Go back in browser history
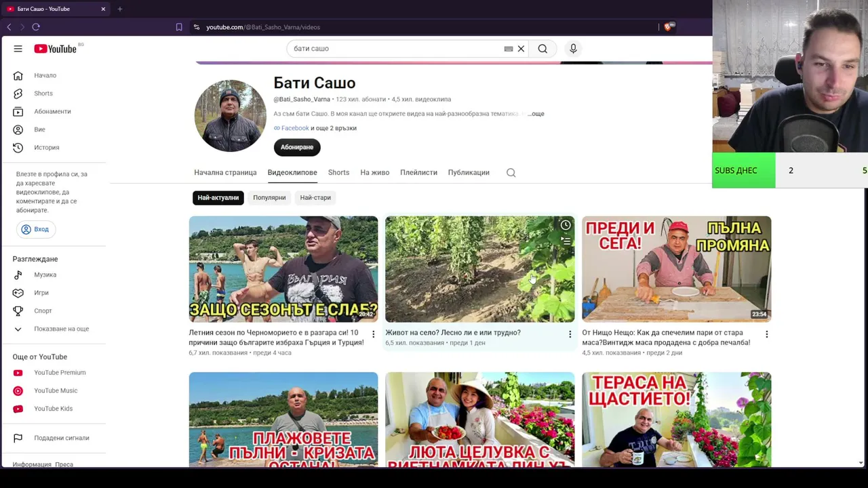 pos(9,27)
